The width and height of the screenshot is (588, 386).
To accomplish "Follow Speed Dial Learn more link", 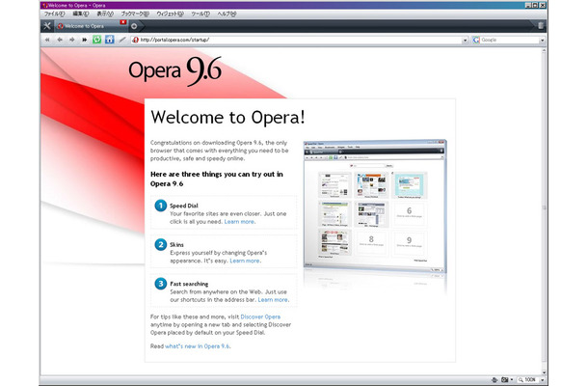I will [x=240, y=222].
